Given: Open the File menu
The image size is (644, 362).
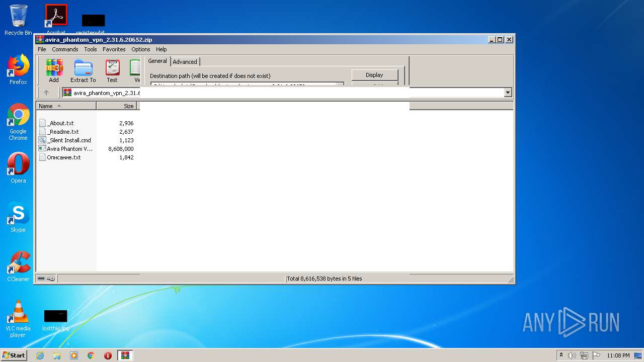Looking at the screenshot, I should [x=42, y=49].
